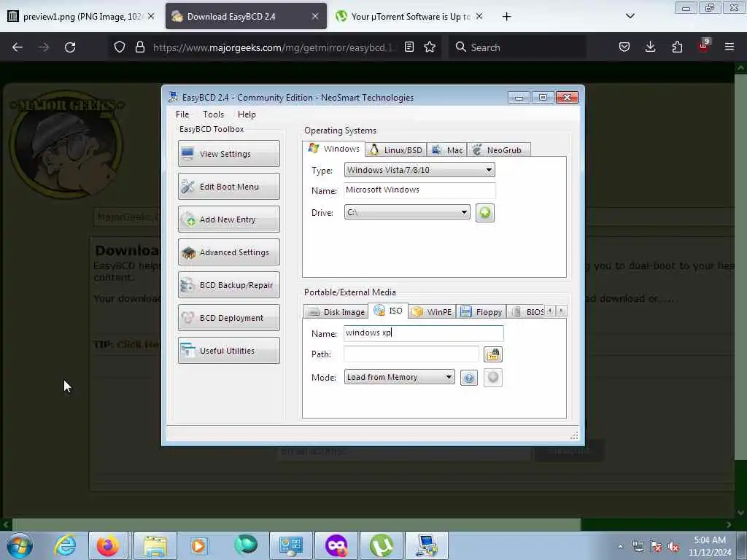747x560 pixels.
Task: Expand the Load from Memory mode dropdown
Action: (x=399, y=377)
